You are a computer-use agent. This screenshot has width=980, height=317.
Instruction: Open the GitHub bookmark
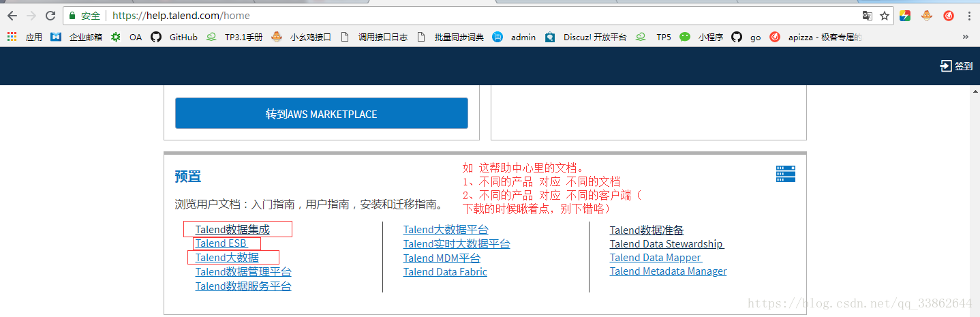tap(174, 37)
